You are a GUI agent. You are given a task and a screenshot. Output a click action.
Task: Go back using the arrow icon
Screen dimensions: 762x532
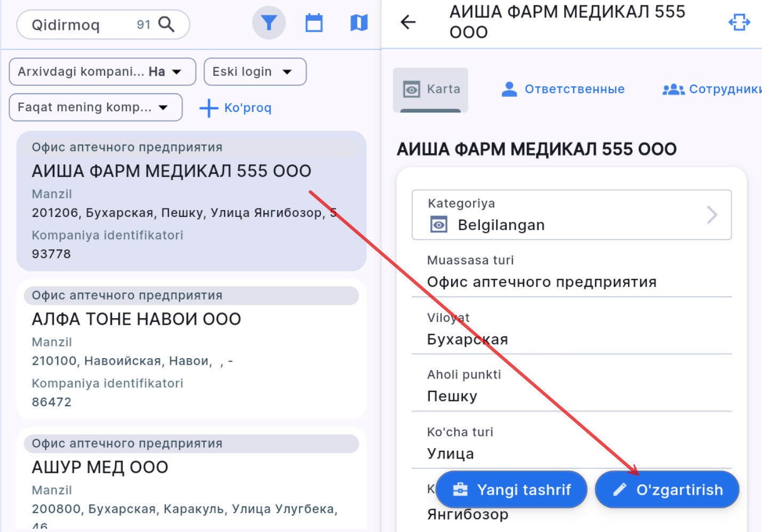(407, 22)
